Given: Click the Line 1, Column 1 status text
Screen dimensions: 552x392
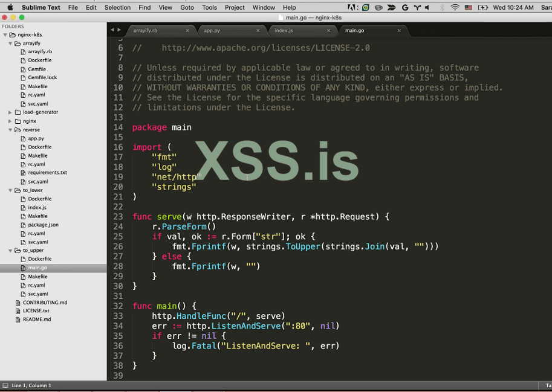Looking at the screenshot, I should [31, 385].
